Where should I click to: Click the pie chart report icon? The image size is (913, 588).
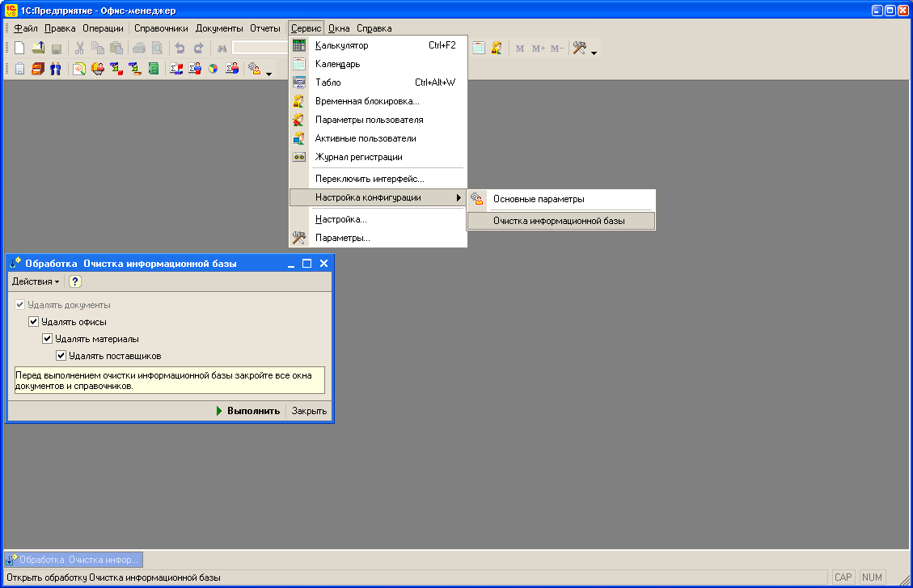click(213, 69)
